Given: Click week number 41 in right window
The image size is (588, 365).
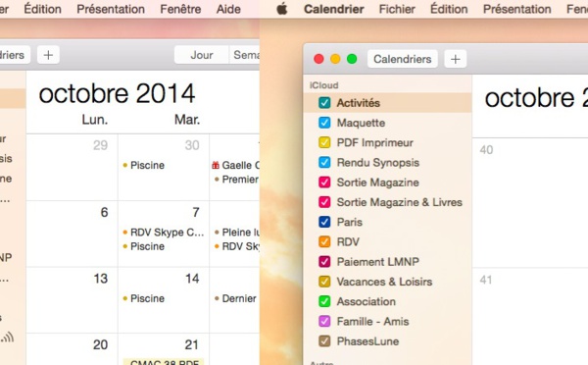Looking at the screenshot, I should 486,280.
